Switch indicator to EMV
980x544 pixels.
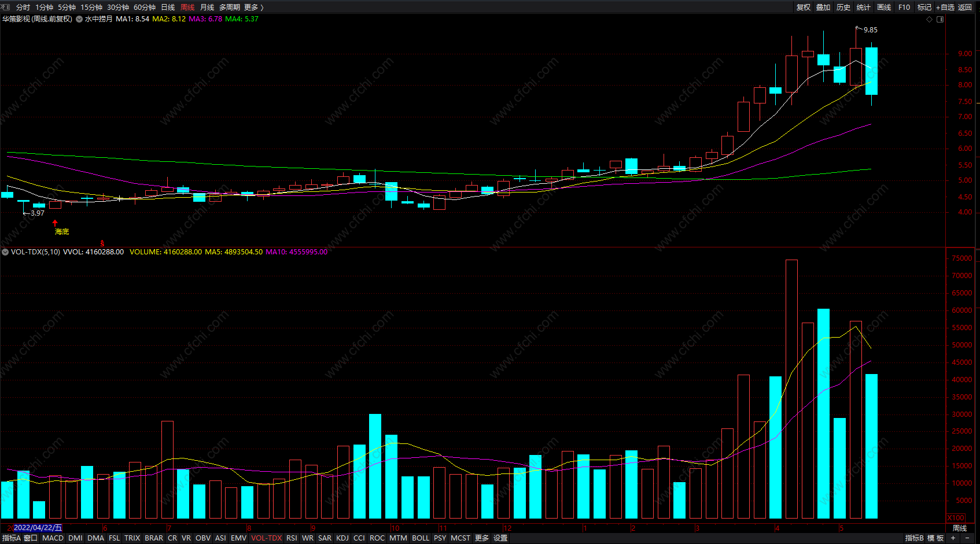(238, 538)
